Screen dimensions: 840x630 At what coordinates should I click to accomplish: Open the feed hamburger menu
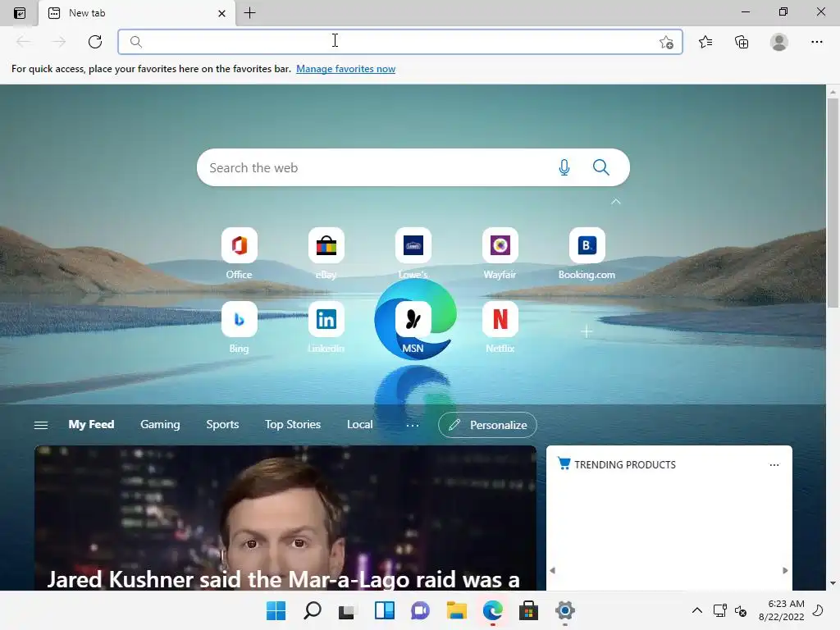(41, 425)
